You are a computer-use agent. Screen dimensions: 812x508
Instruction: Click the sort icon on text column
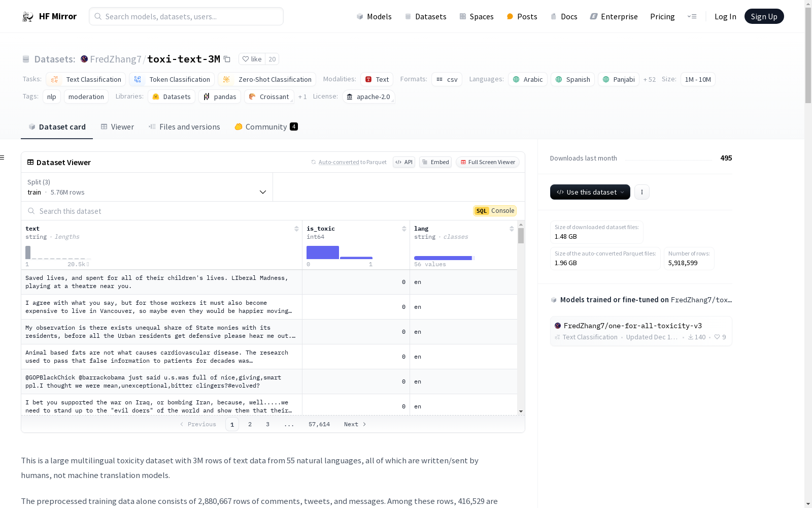(296, 229)
